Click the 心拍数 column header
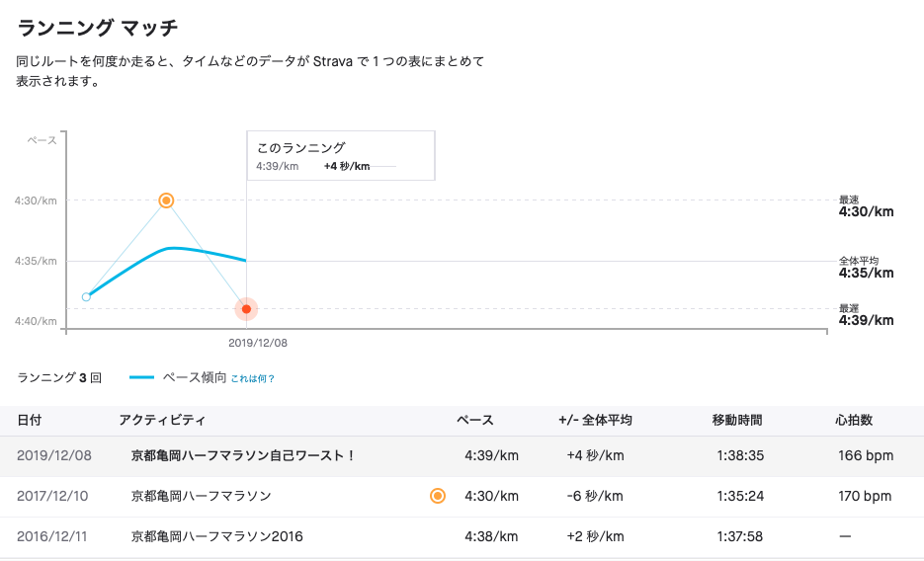This screenshot has width=924, height=561. 854,421
